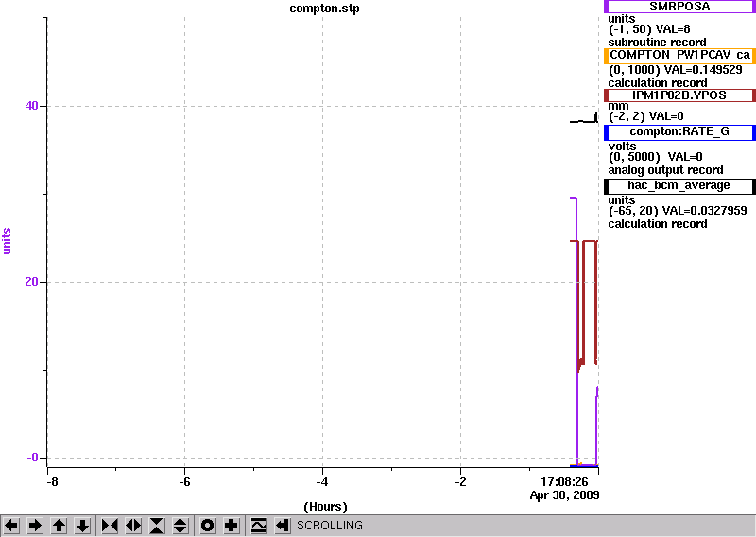
Task: Click the SCROLLING status label
Action: click(x=329, y=526)
